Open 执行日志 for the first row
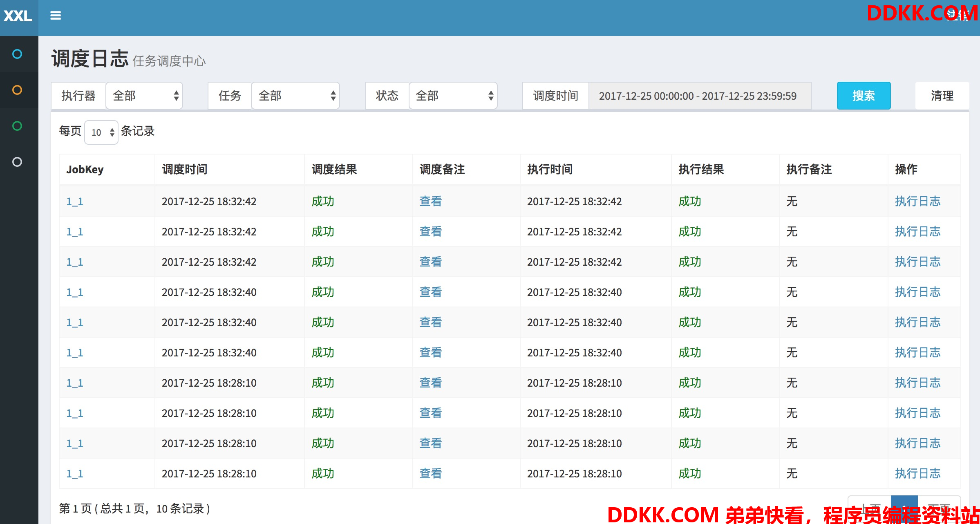This screenshot has height=524, width=980. (917, 202)
